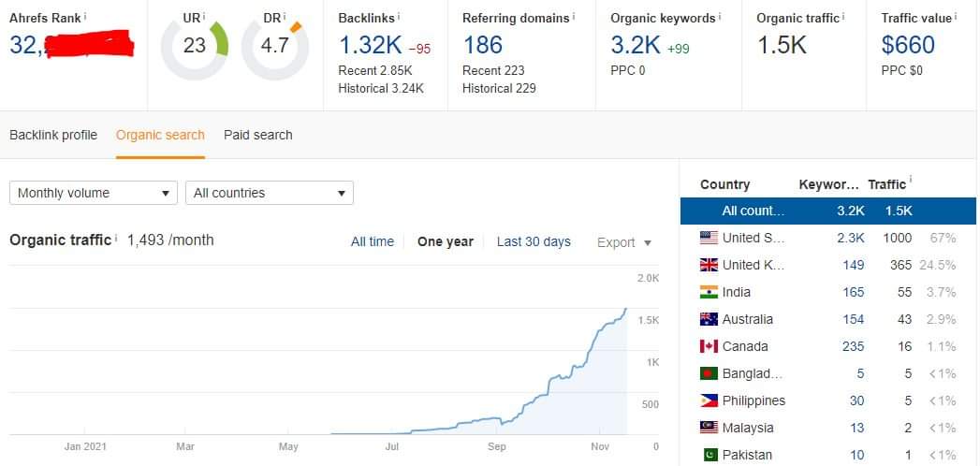Switch to the Backlink profile tab

tap(53, 135)
